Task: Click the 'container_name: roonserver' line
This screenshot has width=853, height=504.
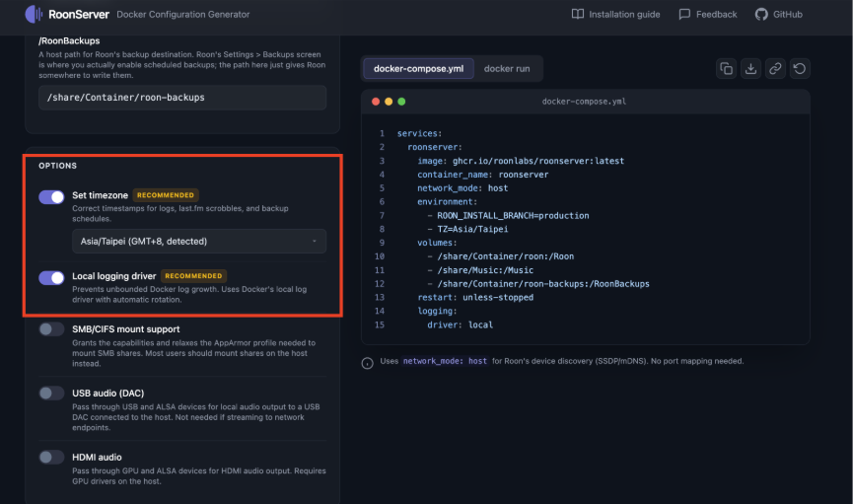Action: point(482,175)
